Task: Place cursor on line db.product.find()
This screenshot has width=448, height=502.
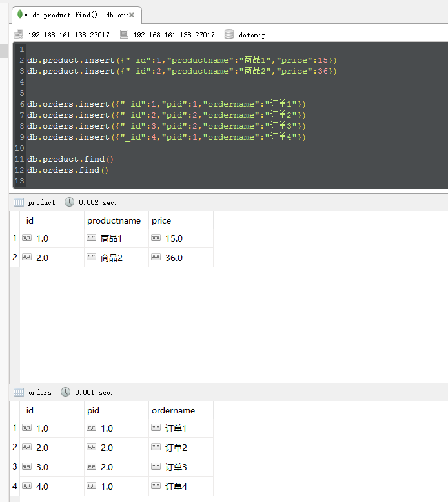Action: 70,159
